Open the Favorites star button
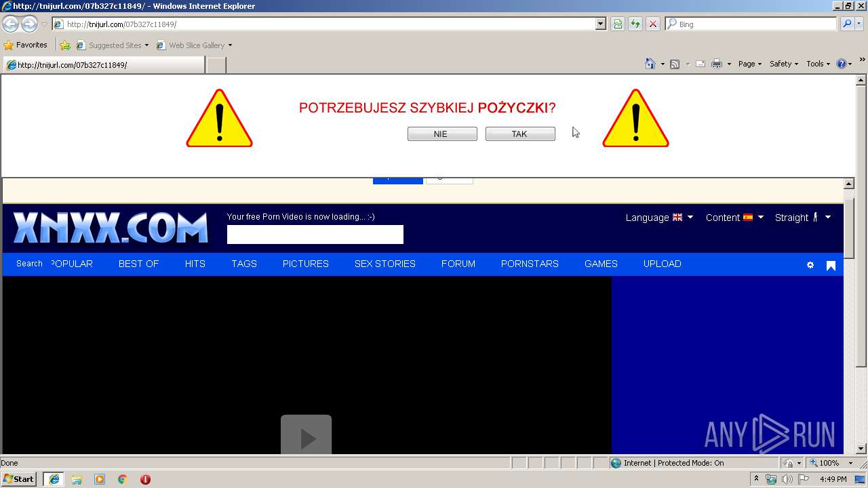This screenshot has height=488, width=868. tap(26, 45)
